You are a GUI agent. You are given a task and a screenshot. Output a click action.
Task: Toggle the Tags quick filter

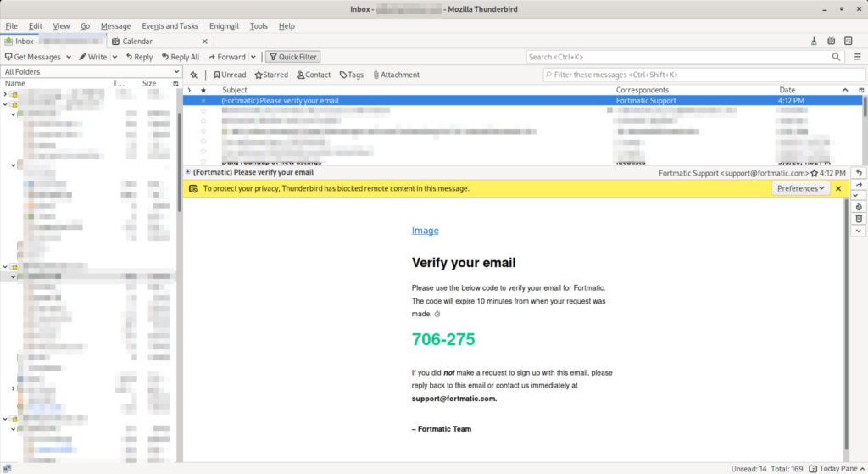point(352,75)
